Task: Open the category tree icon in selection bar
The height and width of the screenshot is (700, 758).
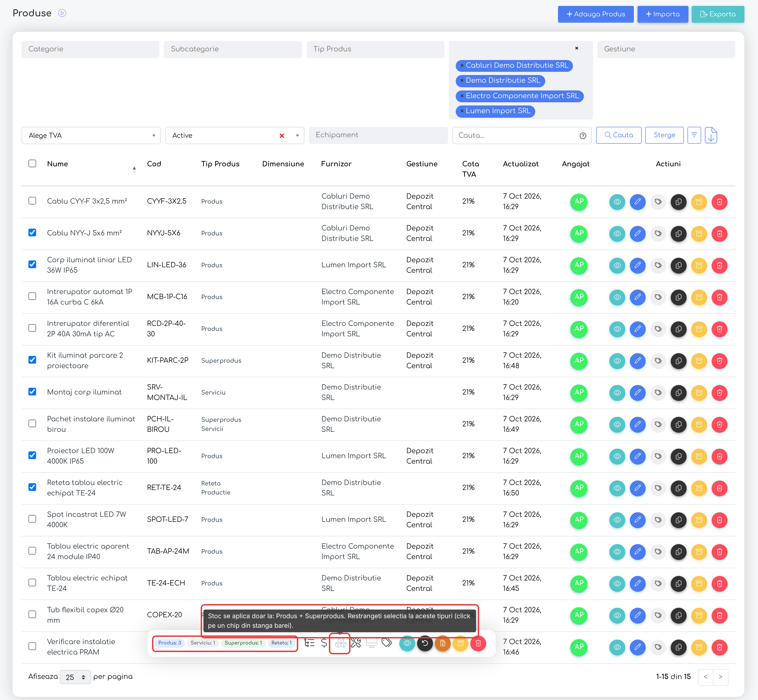Action: [x=310, y=643]
